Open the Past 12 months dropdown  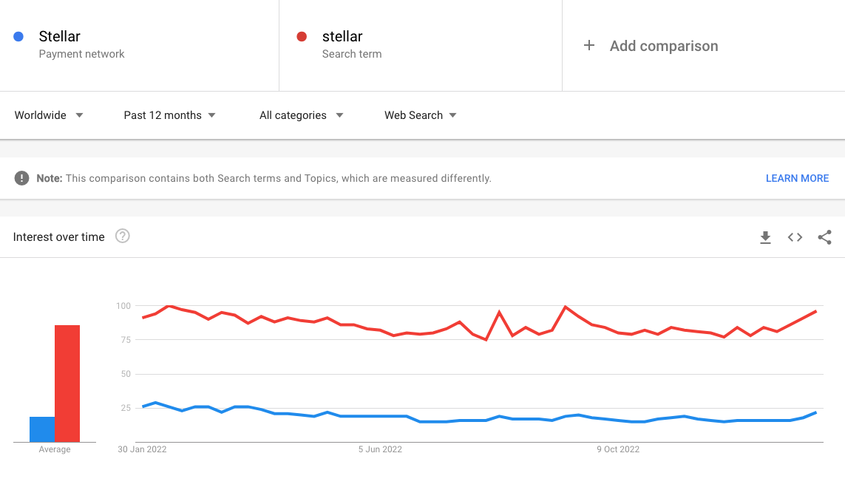pyautogui.click(x=169, y=115)
